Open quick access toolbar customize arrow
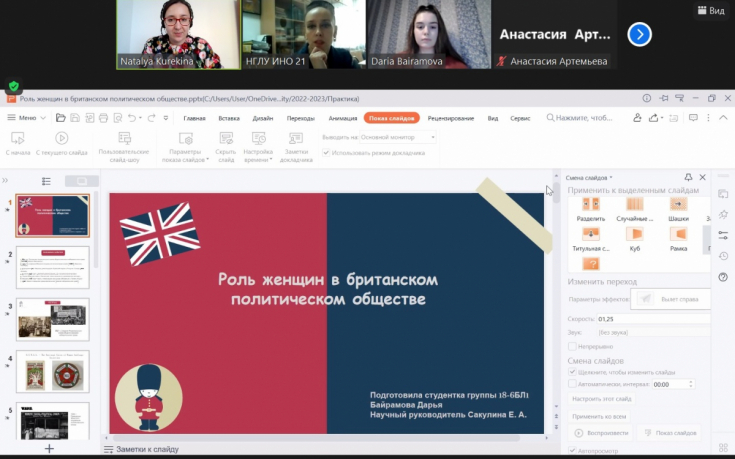Viewport: 735px width, 459px height. click(x=165, y=118)
